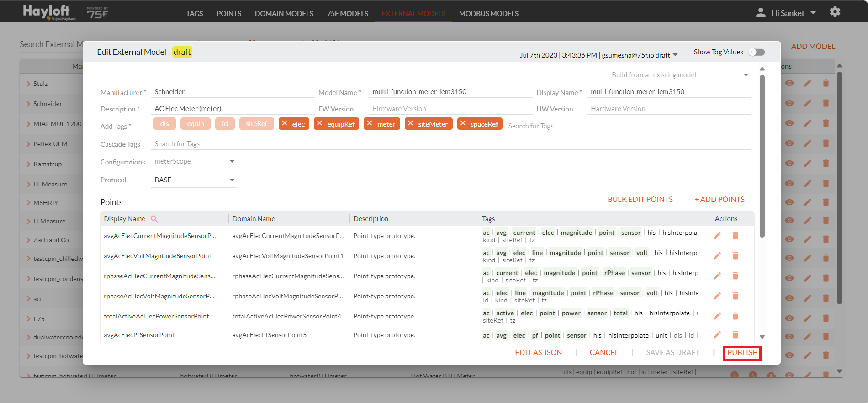Click the Firmware Version input field
The height and width of the screenshot is (403, 868).
pyautogui.click(x=451, y=109)
